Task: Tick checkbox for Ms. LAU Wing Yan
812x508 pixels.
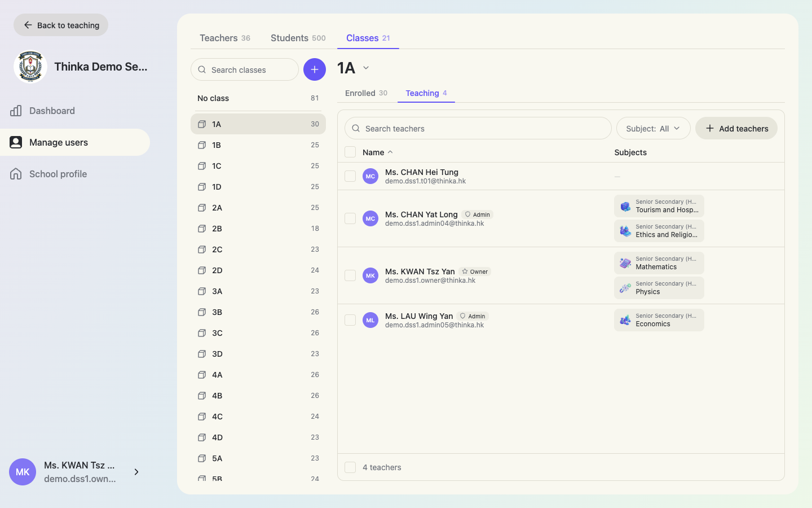Action: tap(350, 320)
